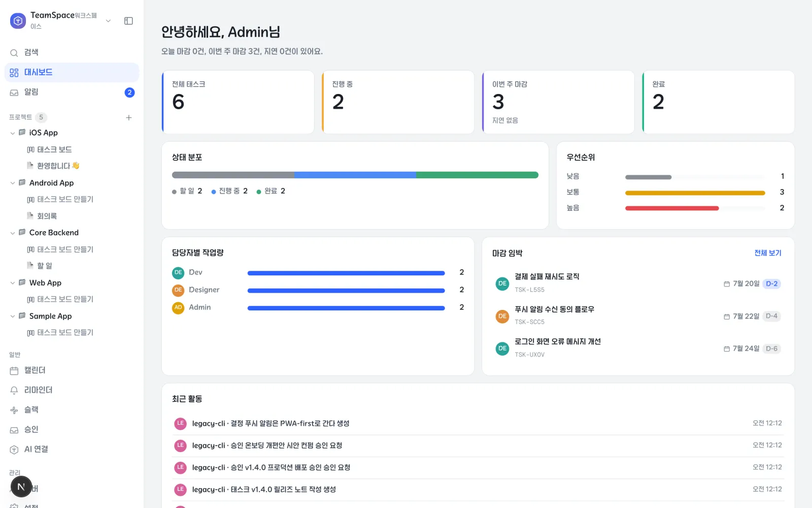Click the 전체 보기 link in 마감 임박

coord(768,253)
